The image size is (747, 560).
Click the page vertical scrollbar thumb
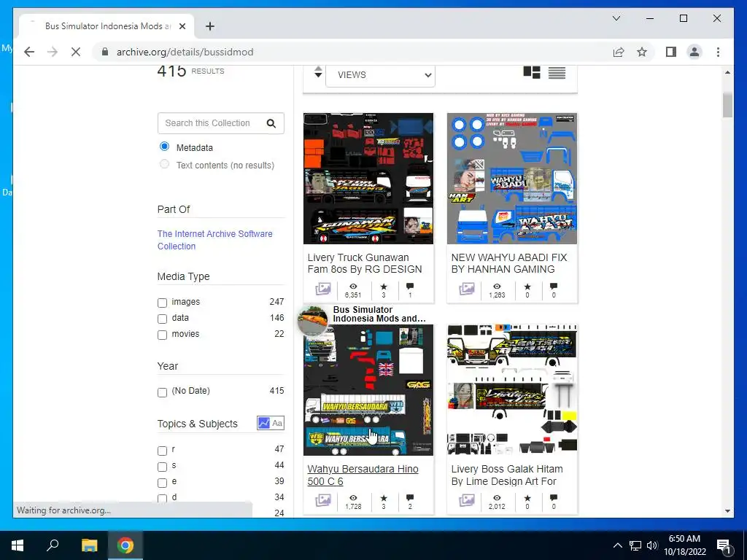point(727,105)
